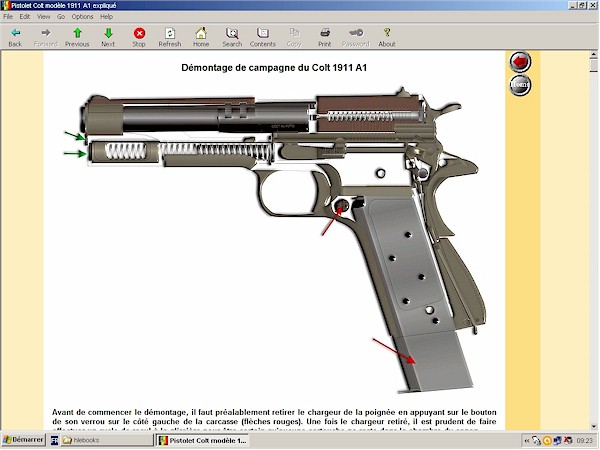The width and height of the screenshot is (600, 450).
Task: Click the vertical scrollbar thumb
Action: point(594,65)
